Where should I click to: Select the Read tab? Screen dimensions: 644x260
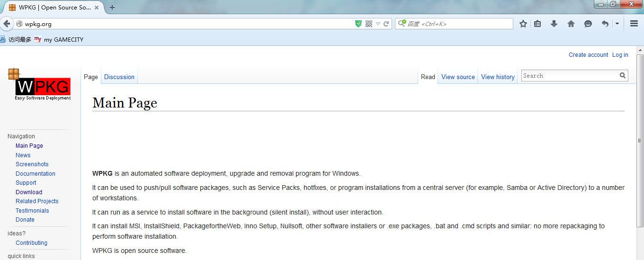point(428,77)
